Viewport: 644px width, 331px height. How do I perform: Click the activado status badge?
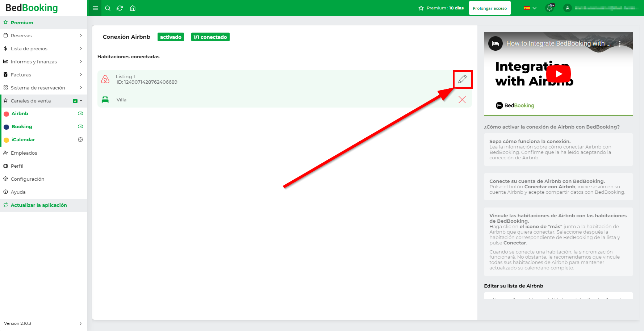(171, 37)
